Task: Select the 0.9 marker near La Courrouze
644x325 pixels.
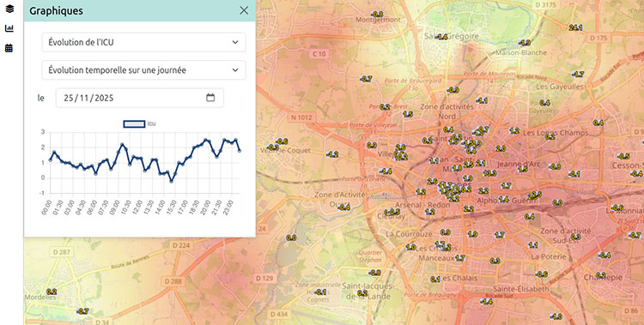Action: pos(445,232)
